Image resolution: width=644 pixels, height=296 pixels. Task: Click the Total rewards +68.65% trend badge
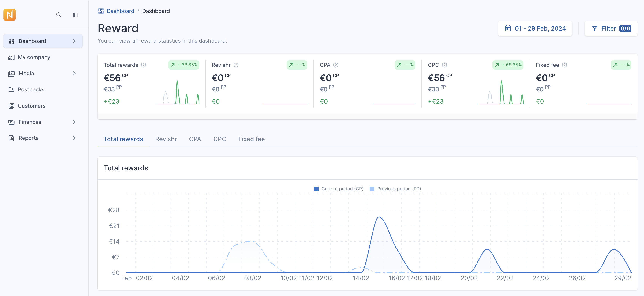(x=184, y=65)
